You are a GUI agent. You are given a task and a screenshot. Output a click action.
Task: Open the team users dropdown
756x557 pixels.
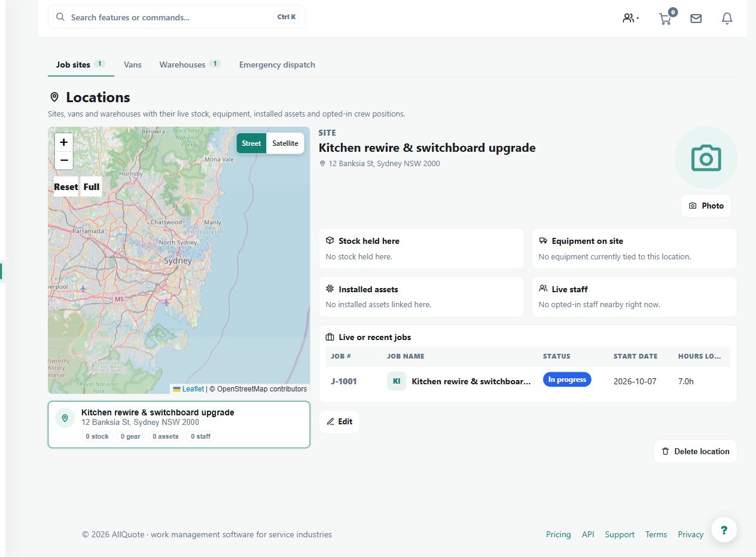coord(630,18)
